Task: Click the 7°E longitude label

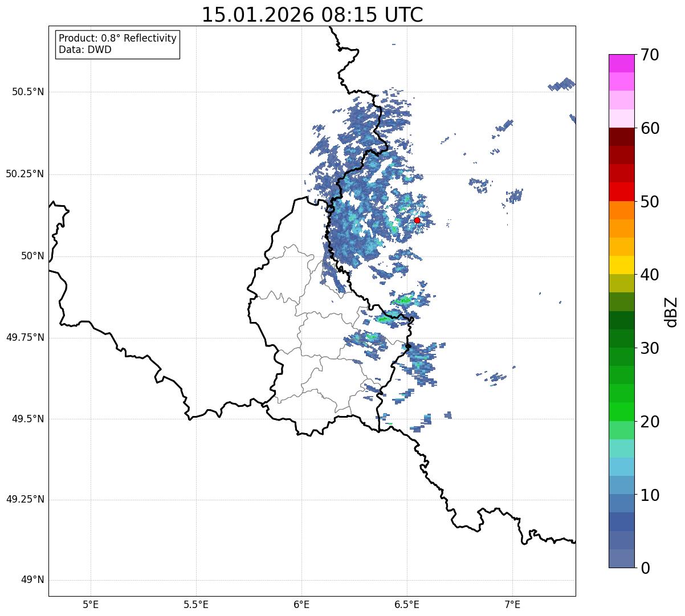Action: click(512, 604)
